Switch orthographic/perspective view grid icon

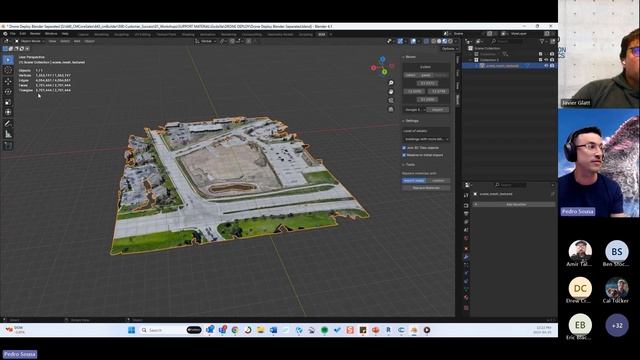[391, 109]
